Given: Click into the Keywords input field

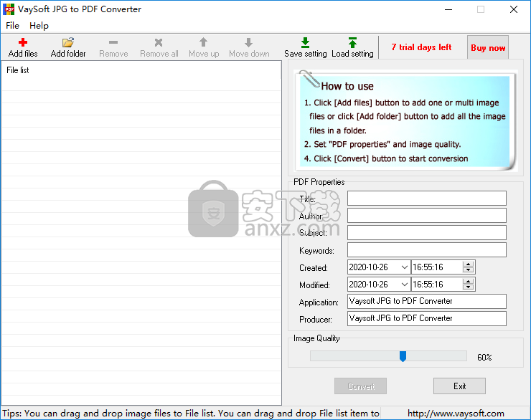Looking at the screenshot, I should tap(427, 250).
